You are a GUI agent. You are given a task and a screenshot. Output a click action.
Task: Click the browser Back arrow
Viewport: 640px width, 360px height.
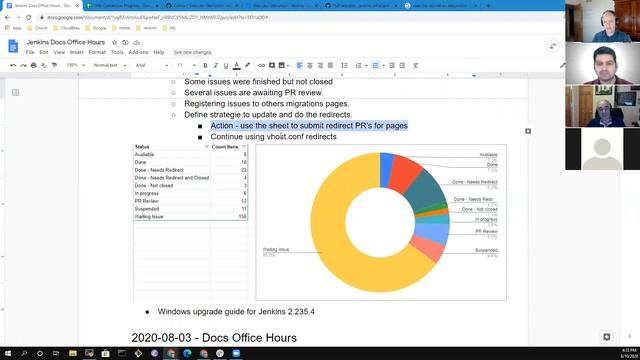7,18
